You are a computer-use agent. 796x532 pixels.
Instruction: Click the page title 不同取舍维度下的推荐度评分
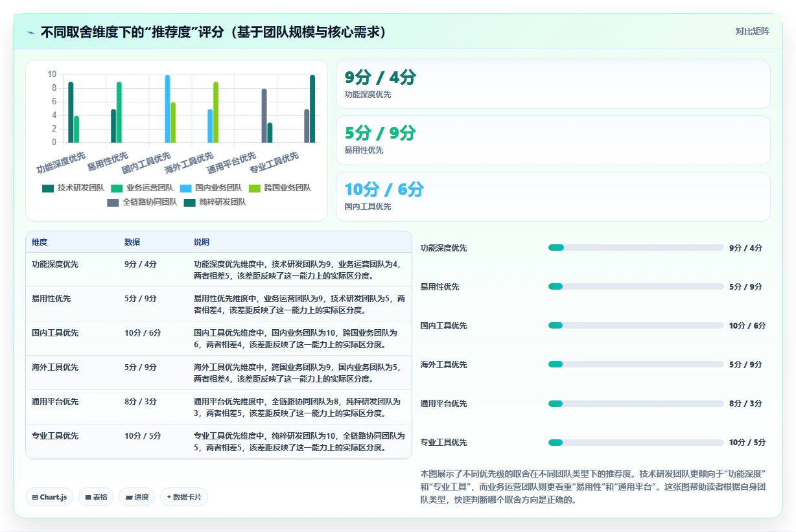(x=214, y=32)
